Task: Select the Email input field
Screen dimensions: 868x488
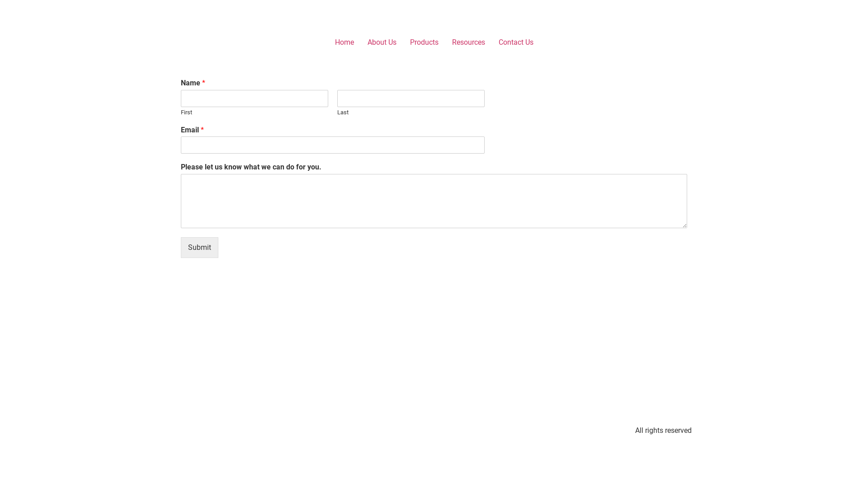Action: coord(333,145)
